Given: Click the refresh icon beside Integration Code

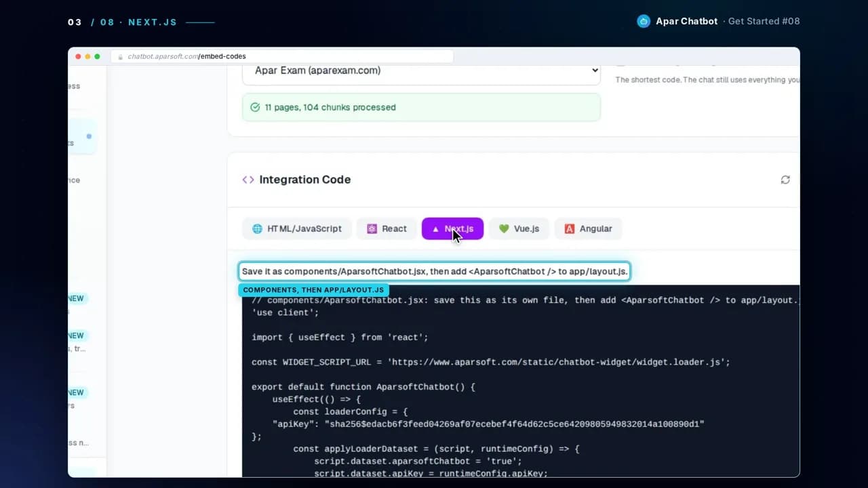Looking at the screenshot, I should click(785, 180).
